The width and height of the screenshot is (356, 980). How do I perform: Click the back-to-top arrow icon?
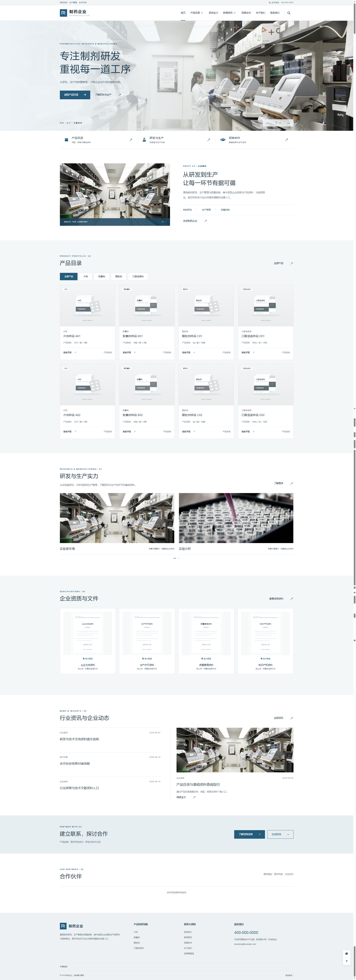point(347,961)
